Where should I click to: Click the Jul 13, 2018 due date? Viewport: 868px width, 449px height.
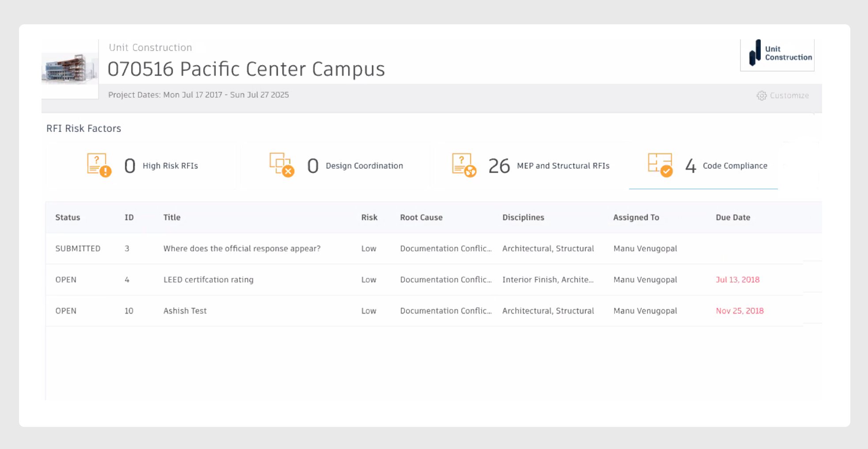(737, 279)
